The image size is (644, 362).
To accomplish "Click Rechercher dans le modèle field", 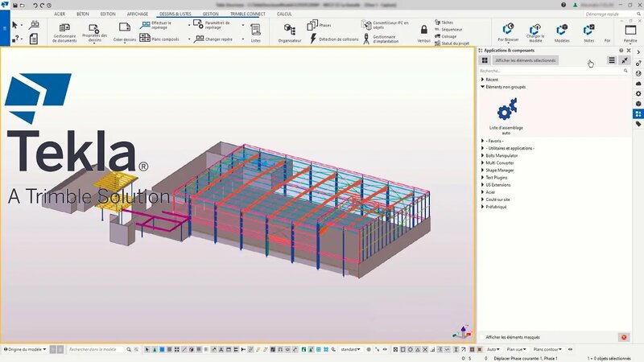I will (x=96, y=349).
